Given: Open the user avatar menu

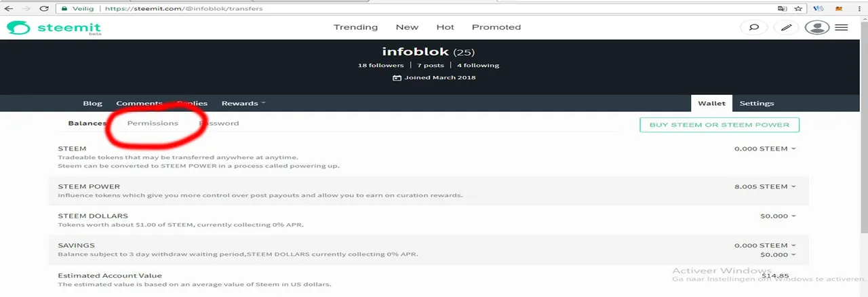Looking at the screenshot, I should tap(817, 28).
